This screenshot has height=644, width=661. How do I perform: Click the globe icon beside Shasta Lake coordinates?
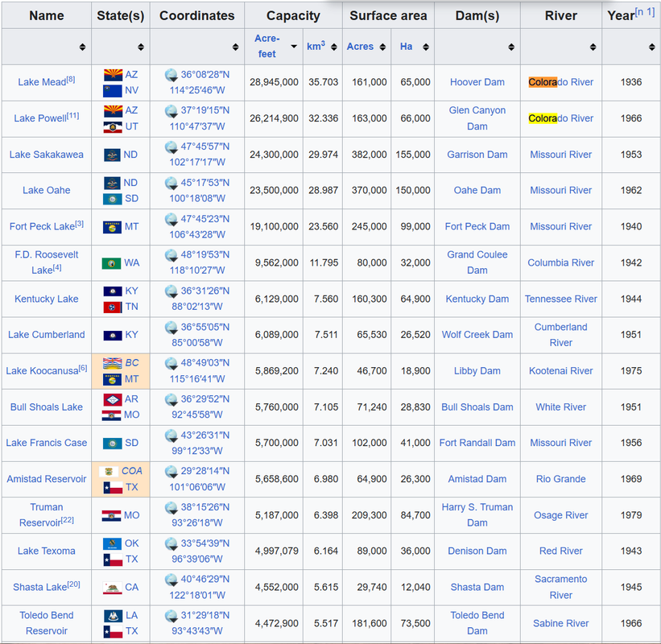pos(171,580)
